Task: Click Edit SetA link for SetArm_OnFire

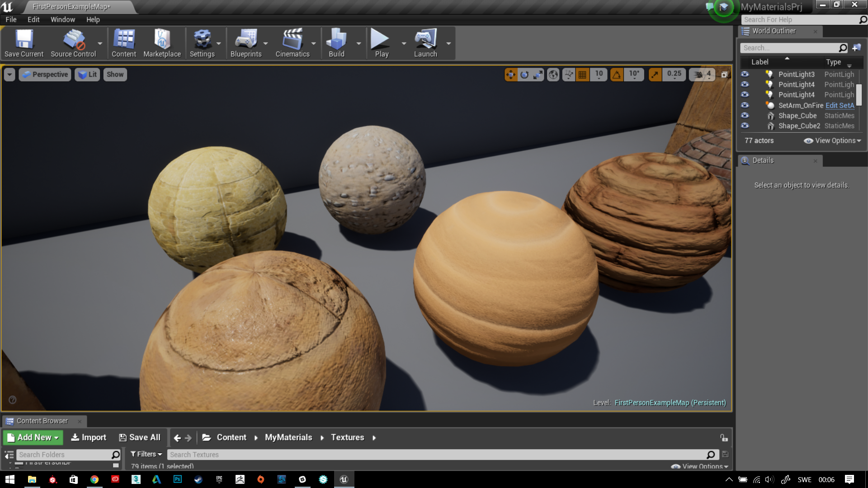Action: [x=840, y=105]
